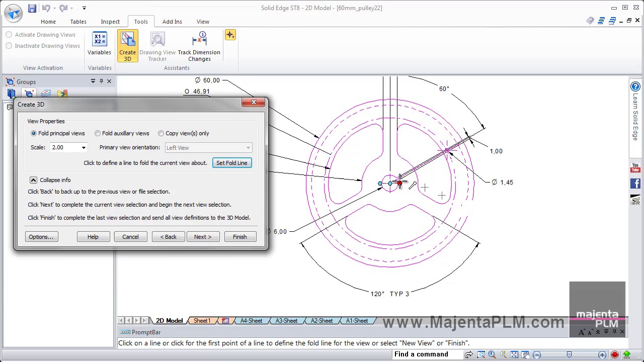This screenshot has width=644, height=362.
Task: Pin the Groups panel
Action: click(101, 81)
